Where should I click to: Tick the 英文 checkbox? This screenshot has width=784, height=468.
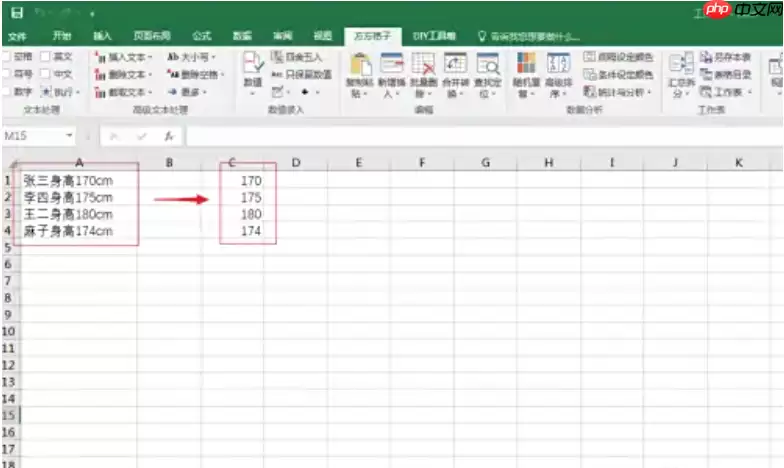(x=45, y=56)
